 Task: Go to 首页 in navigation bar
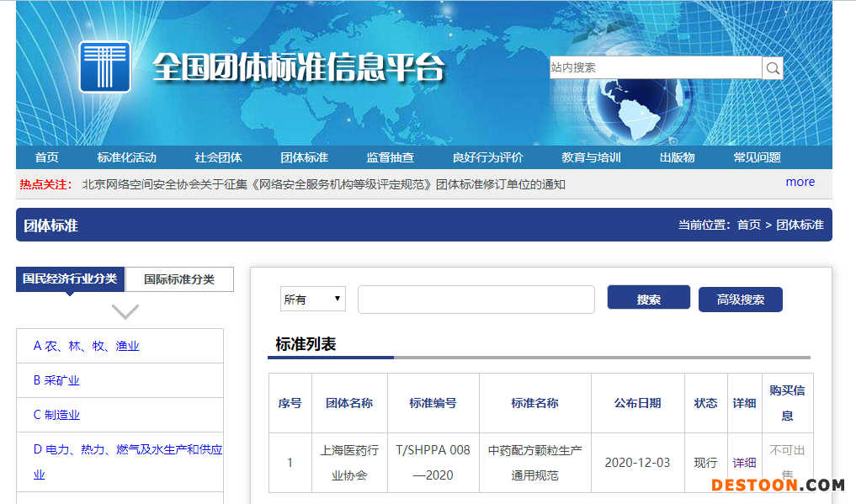47,157
